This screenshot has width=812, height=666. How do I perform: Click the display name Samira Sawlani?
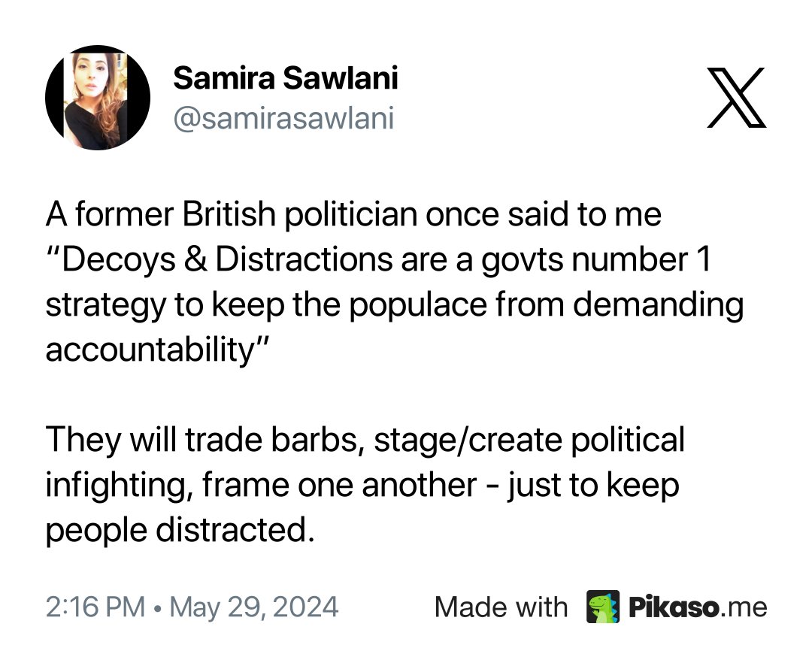pyautogui.click(x=286, y=78)
